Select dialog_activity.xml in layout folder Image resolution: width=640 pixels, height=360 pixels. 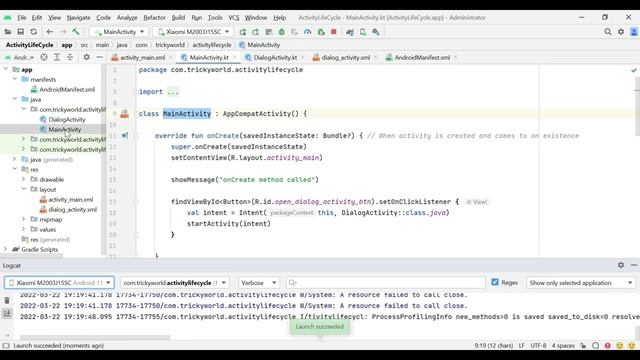[x=73, y=209]
